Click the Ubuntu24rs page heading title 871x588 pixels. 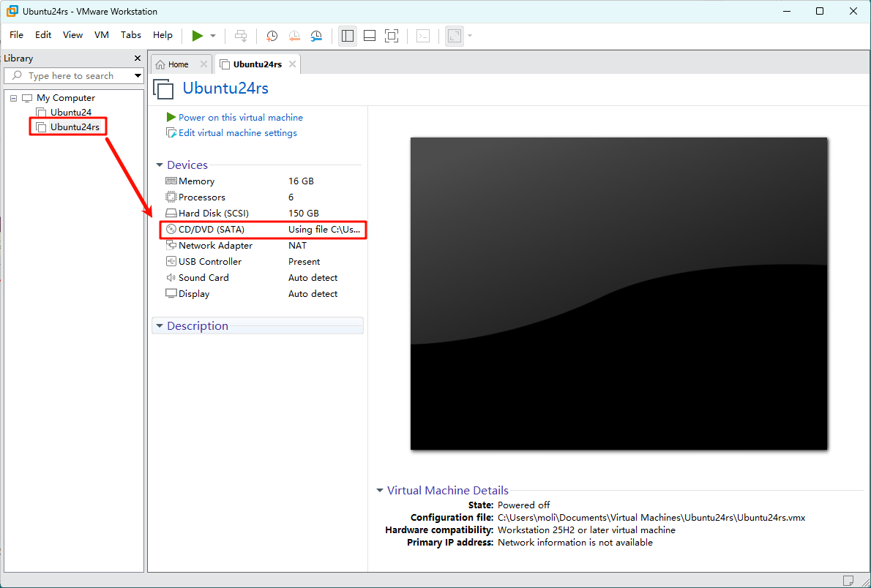coord(225,88)
